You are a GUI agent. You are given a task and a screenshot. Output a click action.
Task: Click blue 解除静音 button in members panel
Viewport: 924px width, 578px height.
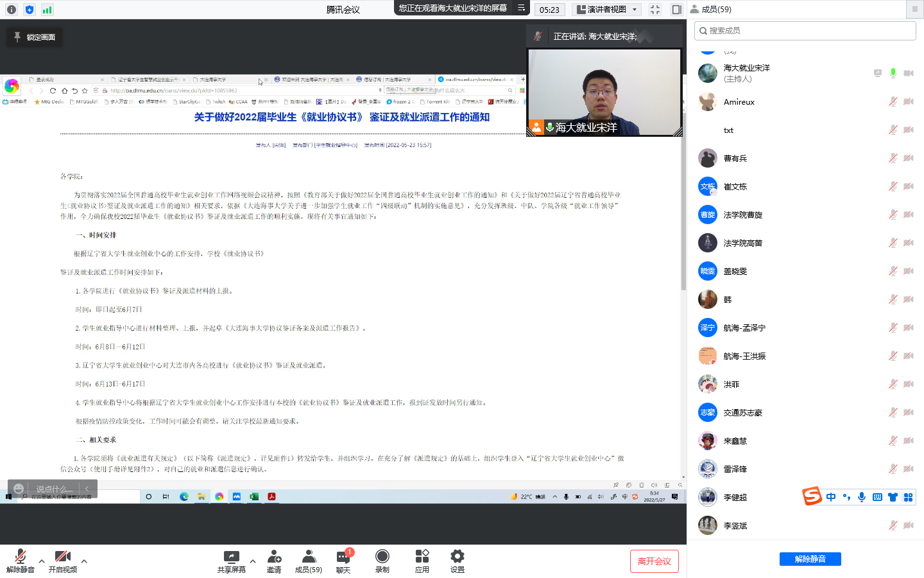point(810,559)
